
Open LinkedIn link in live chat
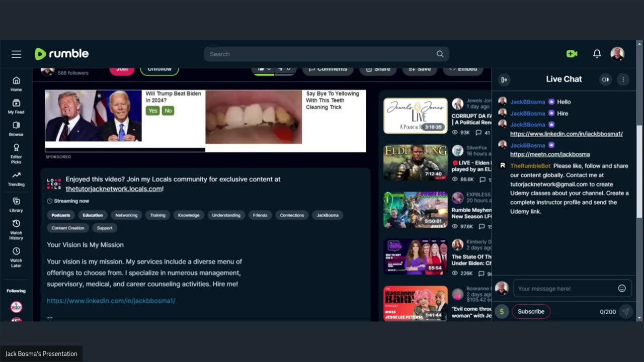point(567,134)
